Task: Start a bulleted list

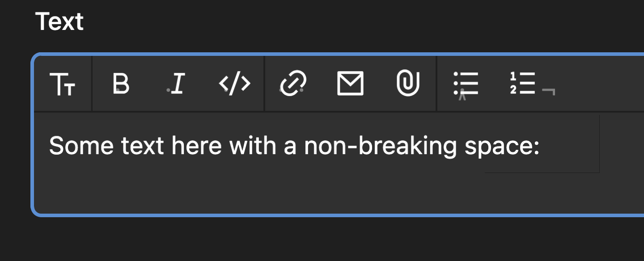Action: click(x=466, y=84)
